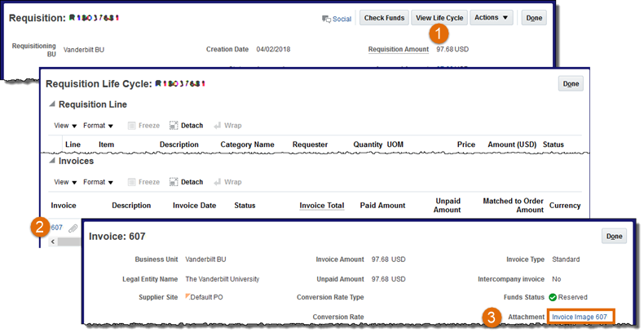Image resolution: width=644 pixels, height=333 pixels.
Task: Click Detach in Invoices toolbar
Action: 187,182
